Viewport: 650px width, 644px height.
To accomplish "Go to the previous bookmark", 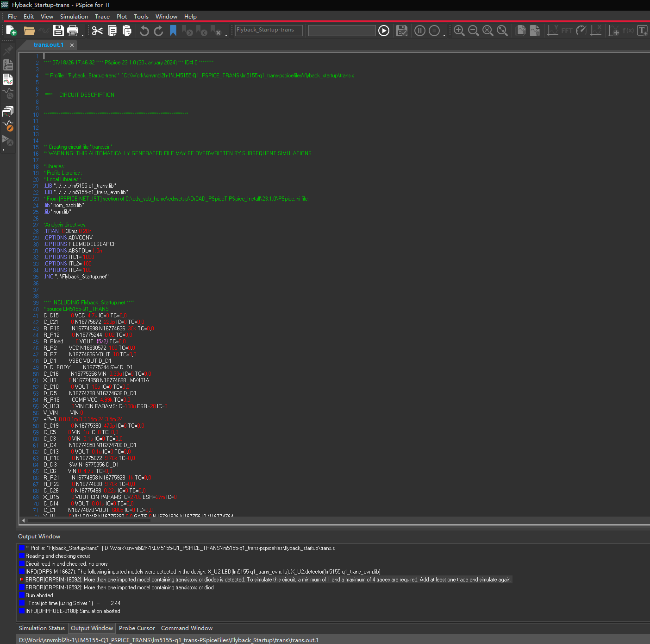I will point(201,31).
